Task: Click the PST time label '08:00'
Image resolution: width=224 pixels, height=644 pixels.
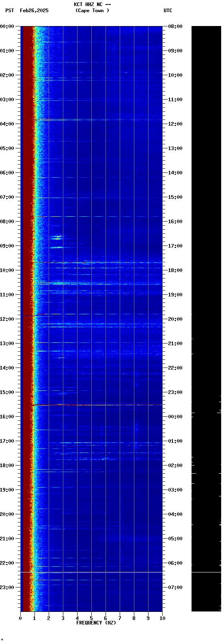Action: pyautogui.click(x=7, y=222)
